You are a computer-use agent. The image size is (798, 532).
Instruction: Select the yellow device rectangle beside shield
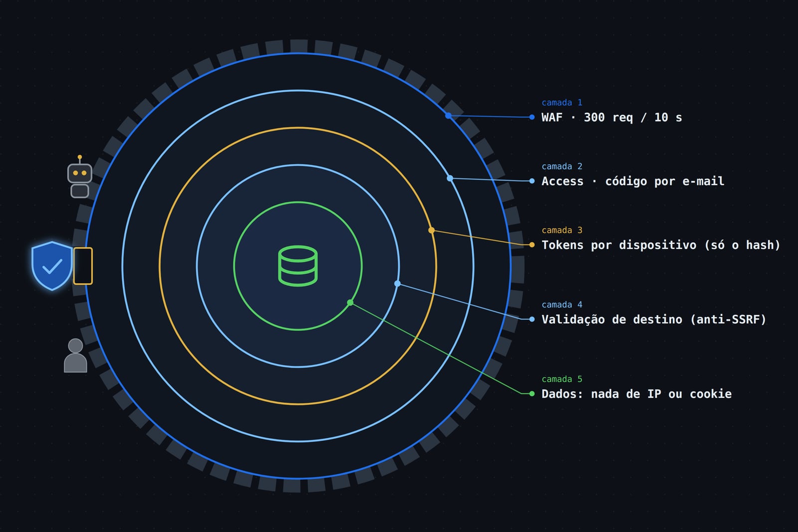pyautogui.click(x=83, y=266)
